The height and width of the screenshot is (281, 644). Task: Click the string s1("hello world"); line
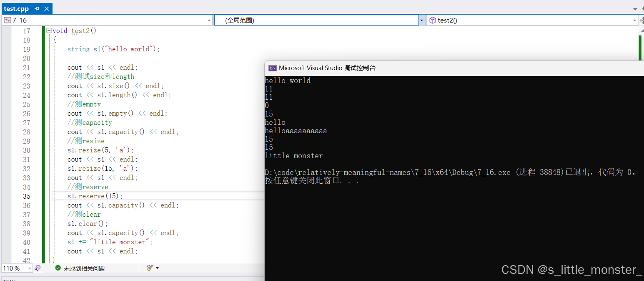pyautogui.click(x=114, y=49)
